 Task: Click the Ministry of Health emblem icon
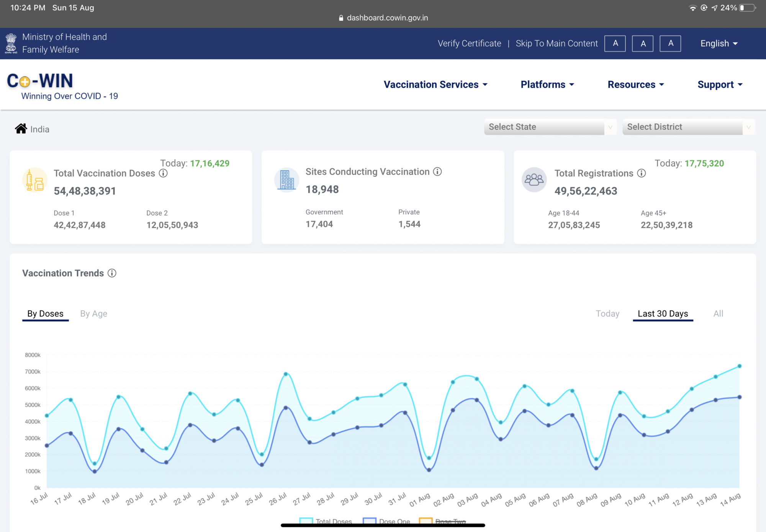click(11, 43)
